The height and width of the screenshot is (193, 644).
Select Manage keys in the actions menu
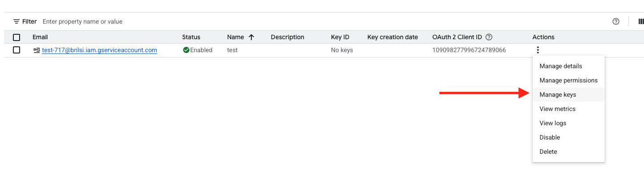(558, 94)
